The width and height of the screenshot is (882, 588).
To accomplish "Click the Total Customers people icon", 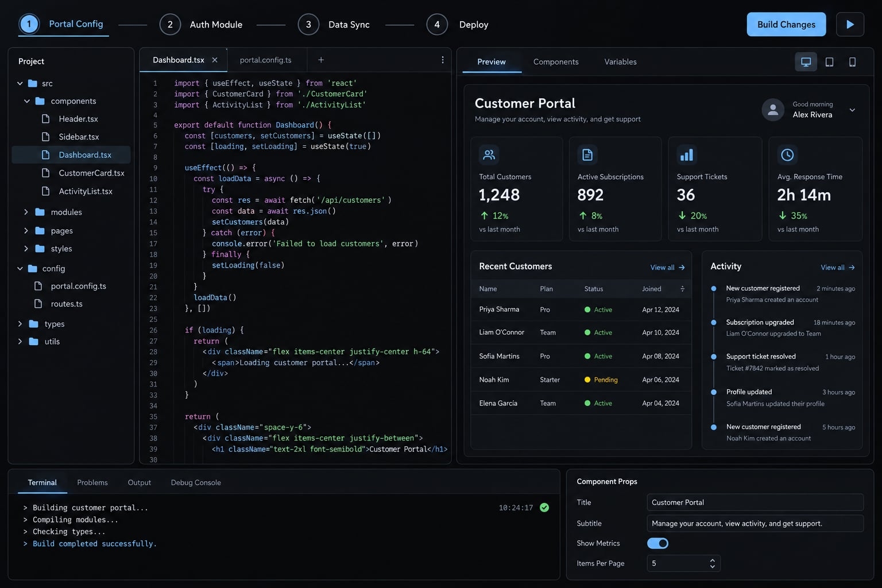I will point(489,154).
